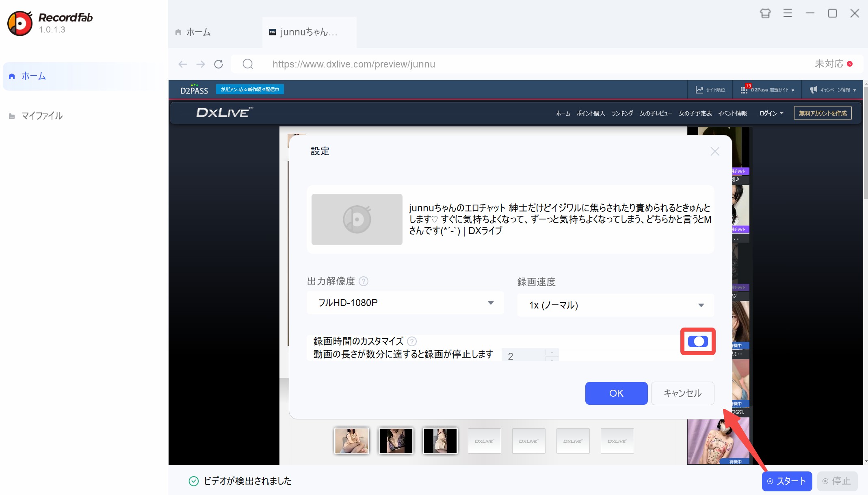Open 女の子レビュー in DXLIVE nav

coord(656,113)
